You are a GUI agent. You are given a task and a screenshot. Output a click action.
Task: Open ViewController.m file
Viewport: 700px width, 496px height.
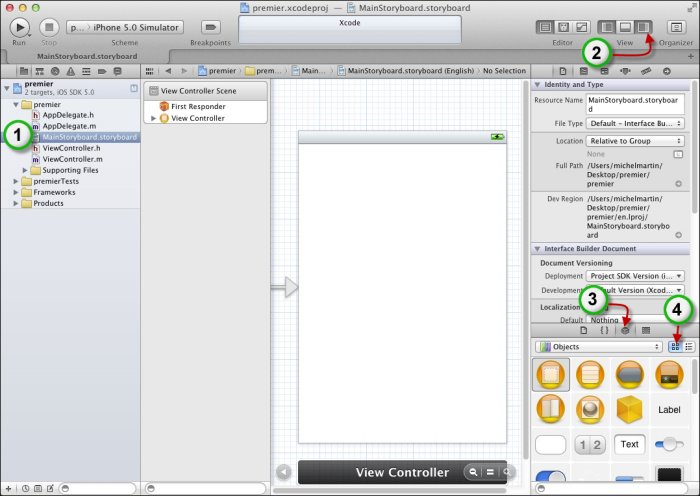tap(72, 159)
